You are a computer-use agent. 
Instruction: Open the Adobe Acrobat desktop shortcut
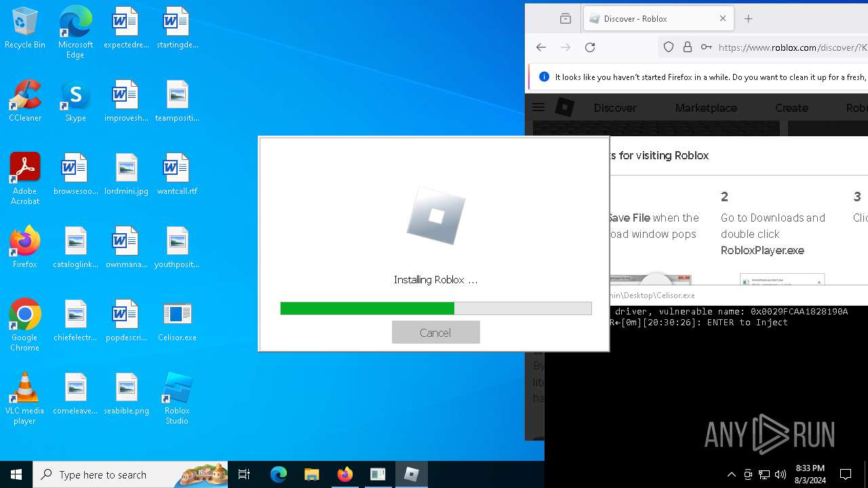pyautogui.click(x=25, y=179)
